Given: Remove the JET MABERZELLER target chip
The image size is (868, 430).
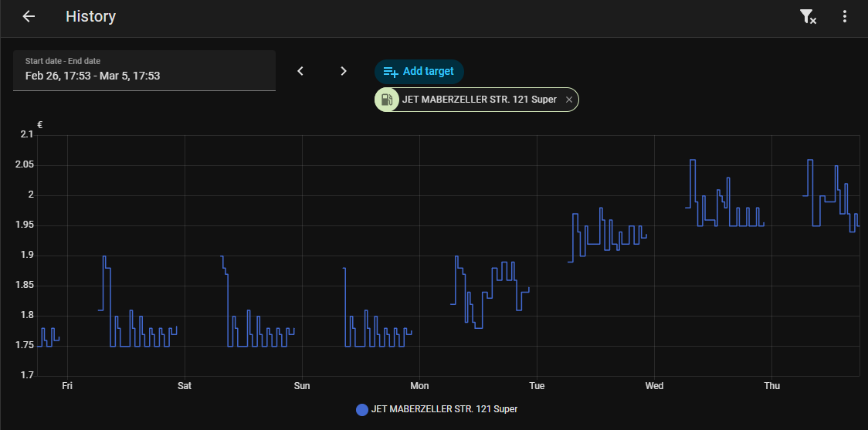Looking at the screenshot, I should point(569,100).
